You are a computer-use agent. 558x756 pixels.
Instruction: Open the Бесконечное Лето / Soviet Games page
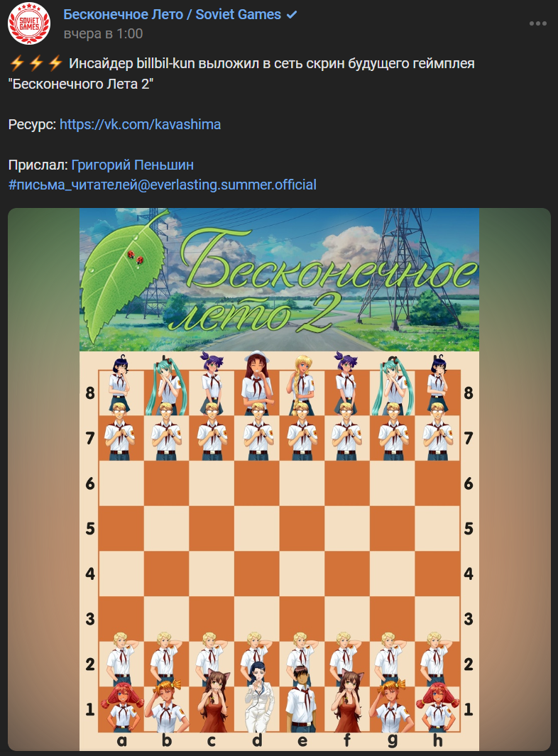[173, 14]
